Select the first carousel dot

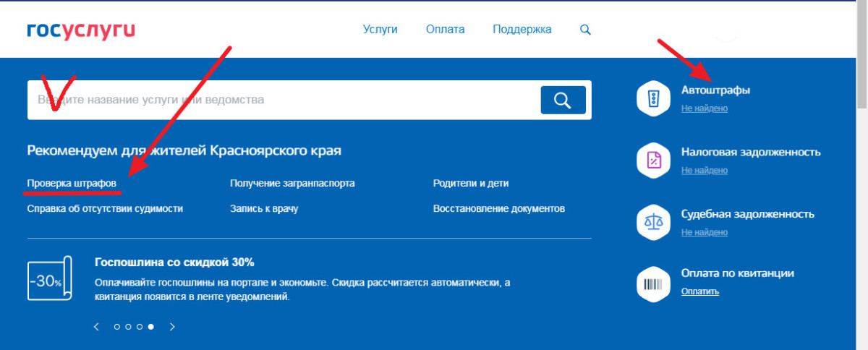(117, 327)
